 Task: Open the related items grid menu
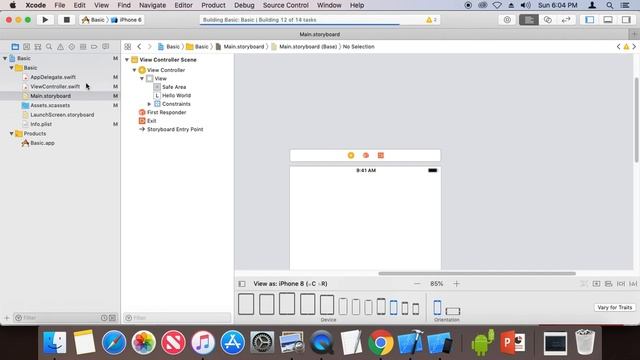click(x=128, y=47)
